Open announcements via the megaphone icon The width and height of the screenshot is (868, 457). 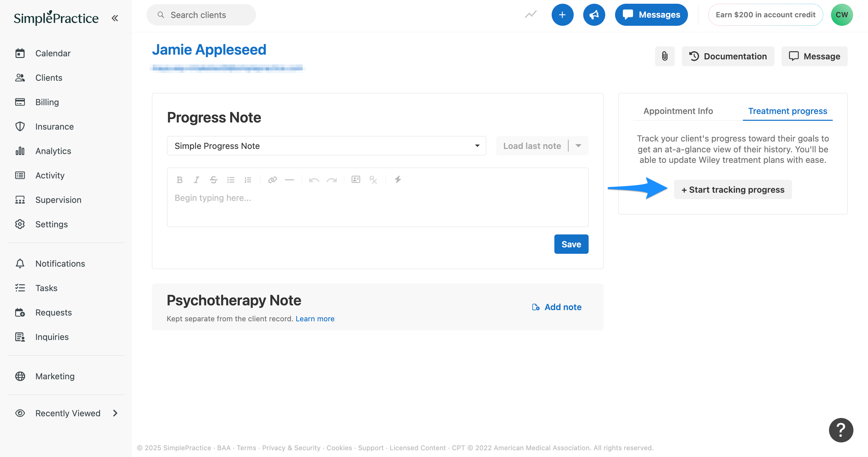coord(594,15)
